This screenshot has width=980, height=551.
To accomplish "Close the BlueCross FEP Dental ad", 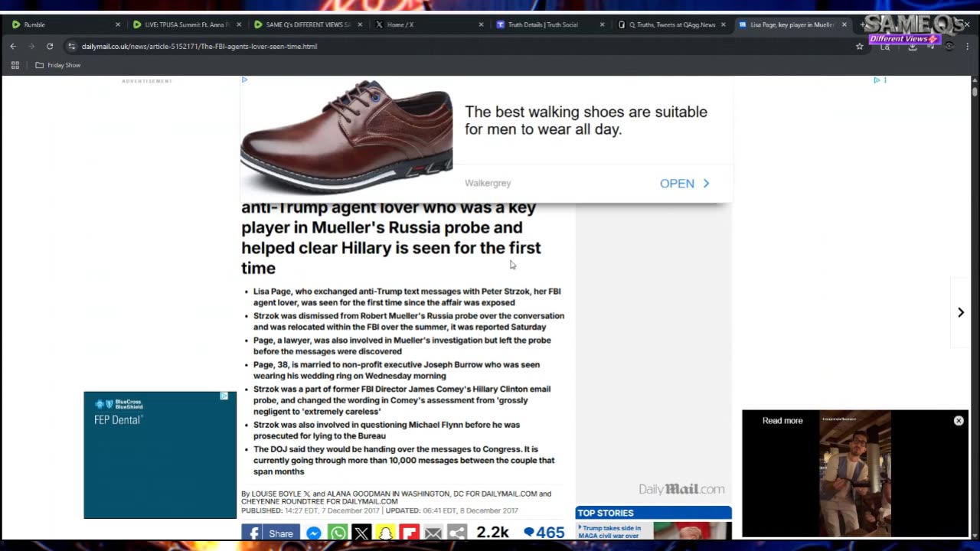I will (224, 396).
